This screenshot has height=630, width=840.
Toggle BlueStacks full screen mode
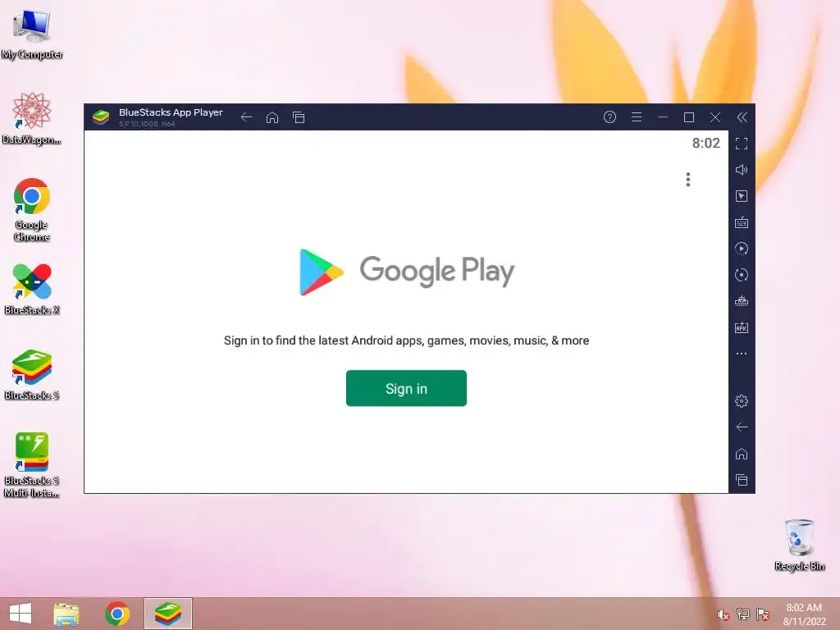pos(742,144)
